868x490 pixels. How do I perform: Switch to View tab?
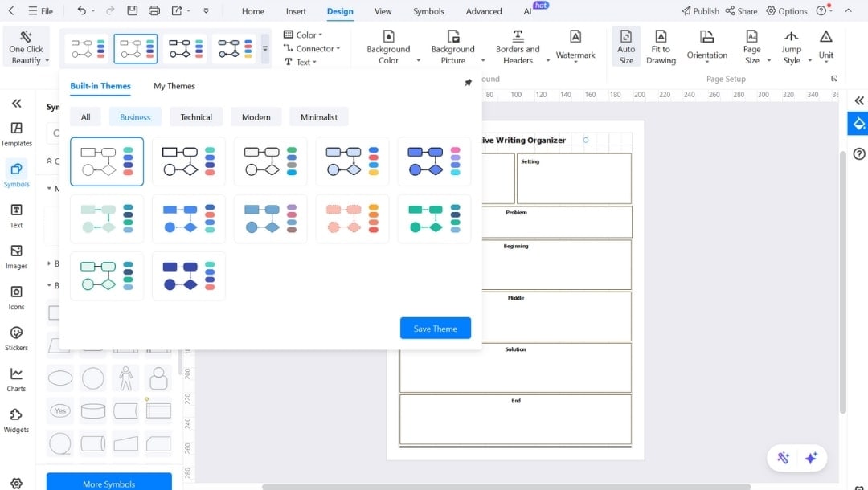[x=383, y=11]
